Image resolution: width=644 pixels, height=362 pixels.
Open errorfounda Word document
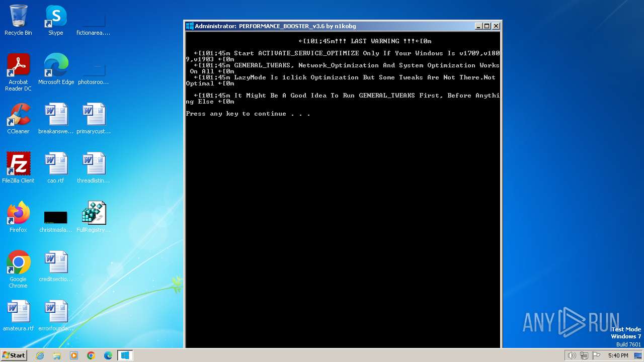[x=56, y=316]
